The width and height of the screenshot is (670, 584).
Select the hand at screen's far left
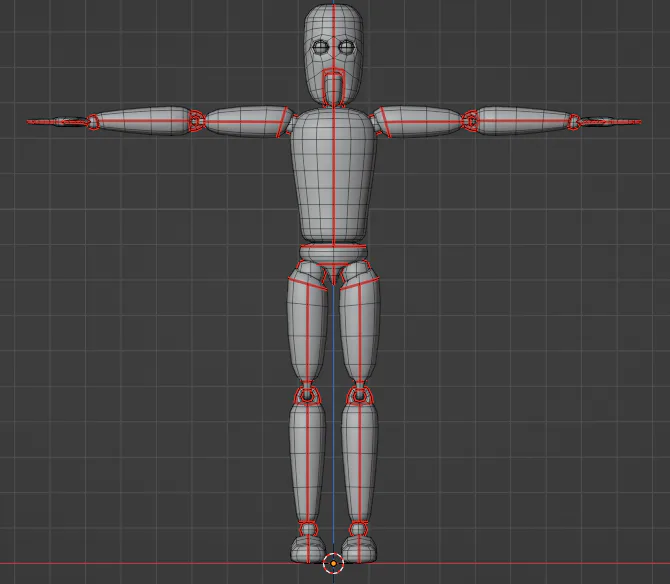point(58,122)
